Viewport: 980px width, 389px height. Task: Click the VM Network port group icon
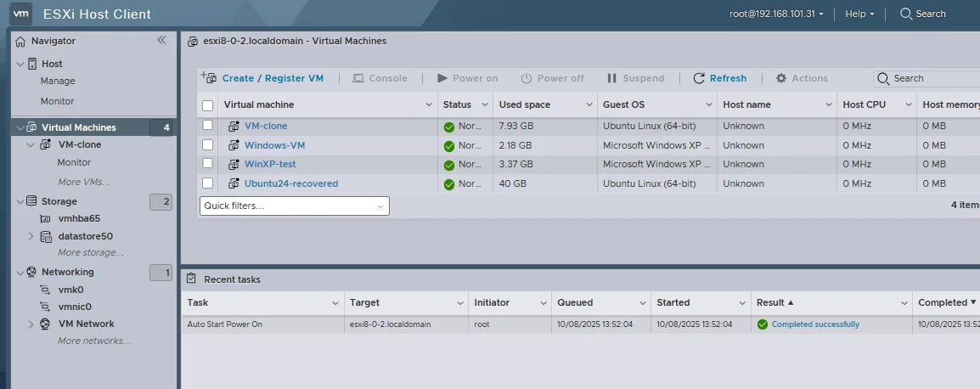pos(45,324)
